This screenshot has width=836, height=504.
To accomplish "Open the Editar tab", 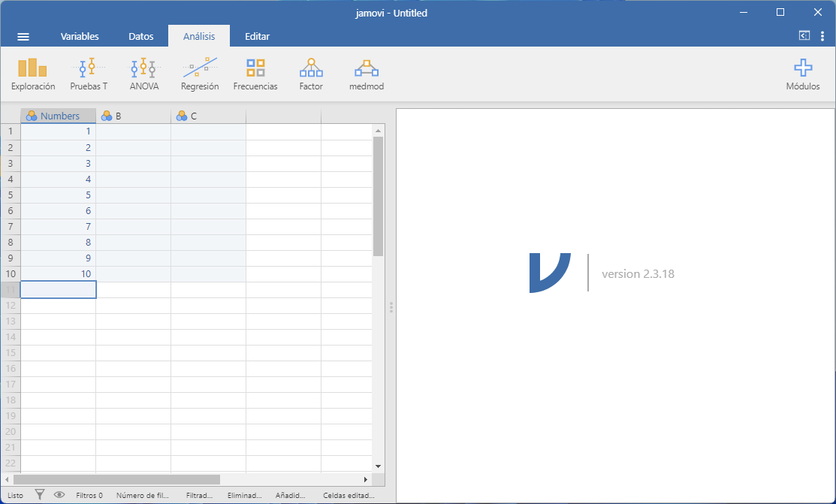I will 257,36.
